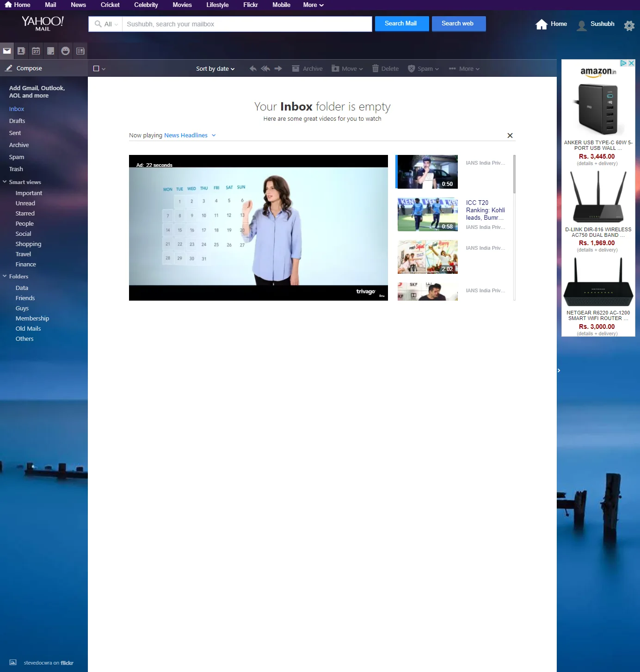
Task: Open the Sort by date dropdown
Action: [215, 68]
